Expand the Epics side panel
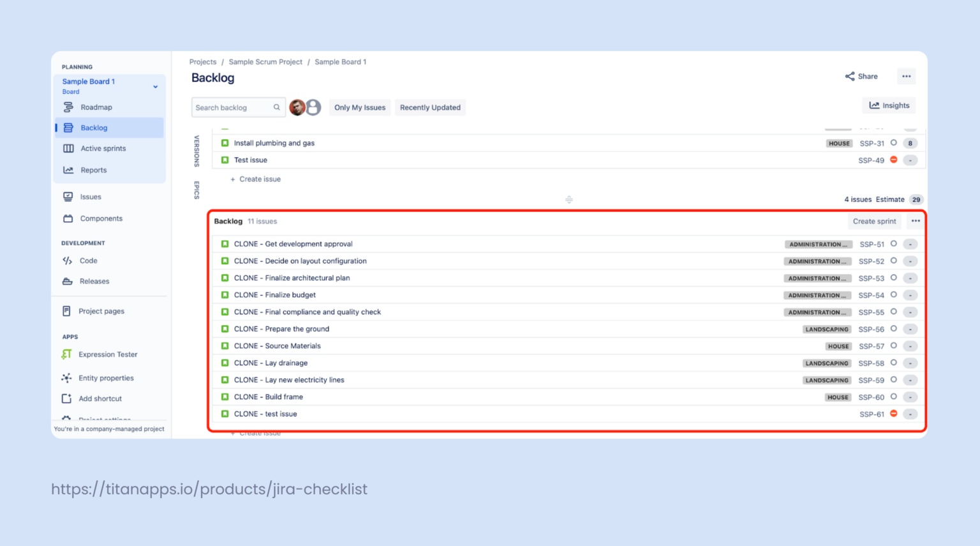Screen dimensions: 980x546 tap(197, 190)
